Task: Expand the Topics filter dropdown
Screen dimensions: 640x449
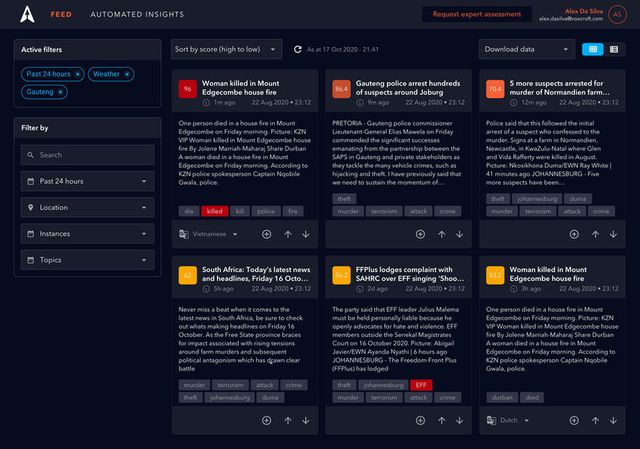Action: 88,260
